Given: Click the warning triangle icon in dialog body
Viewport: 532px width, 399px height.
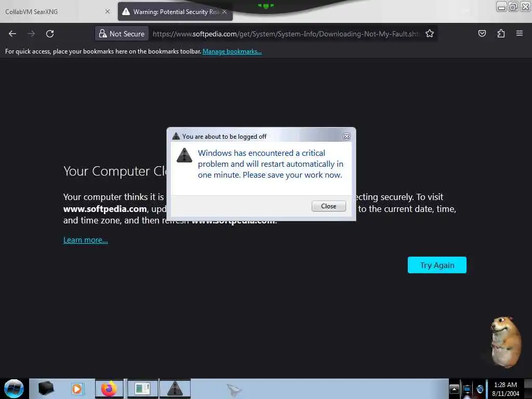Looking at the screenshot, I should pyautogui.click(x=184, y=155).
